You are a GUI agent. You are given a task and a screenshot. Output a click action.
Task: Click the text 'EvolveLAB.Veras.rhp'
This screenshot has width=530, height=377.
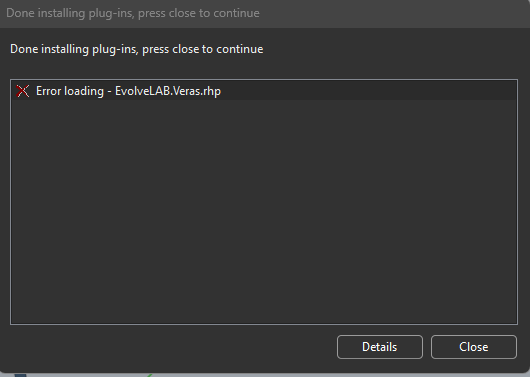tap(168, 91)
